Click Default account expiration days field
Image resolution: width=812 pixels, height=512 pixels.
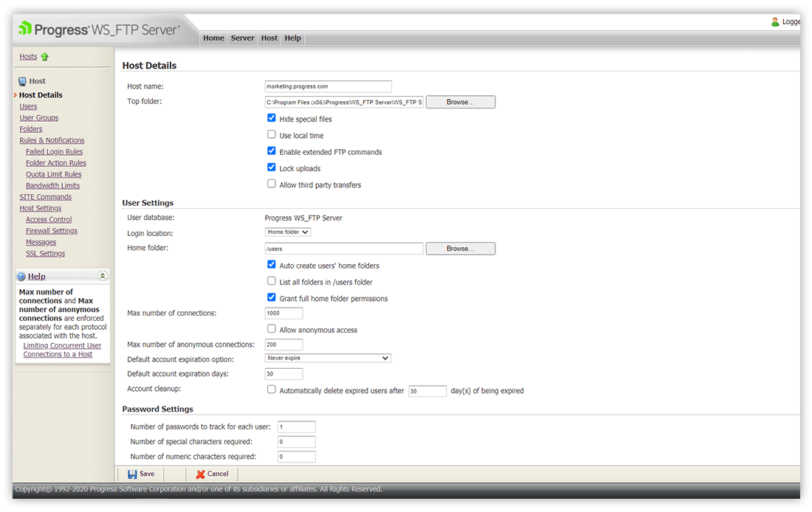click(x=283, y=374)
